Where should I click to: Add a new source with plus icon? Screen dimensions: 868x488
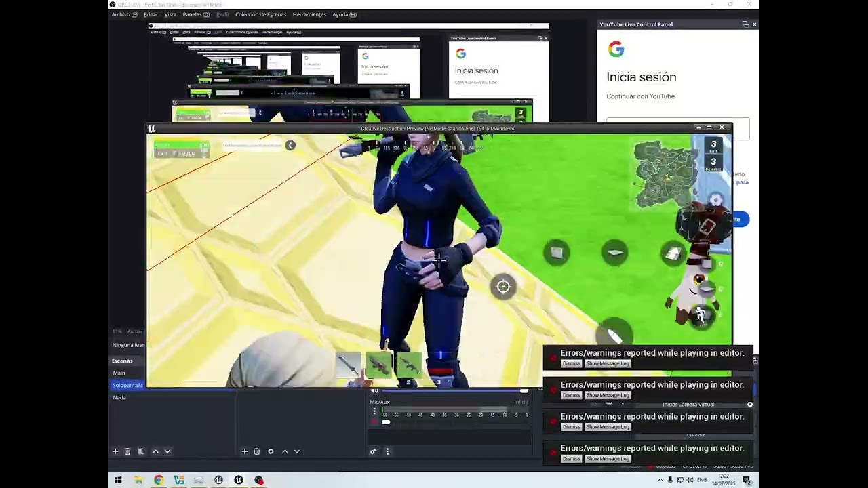[245, 451]
